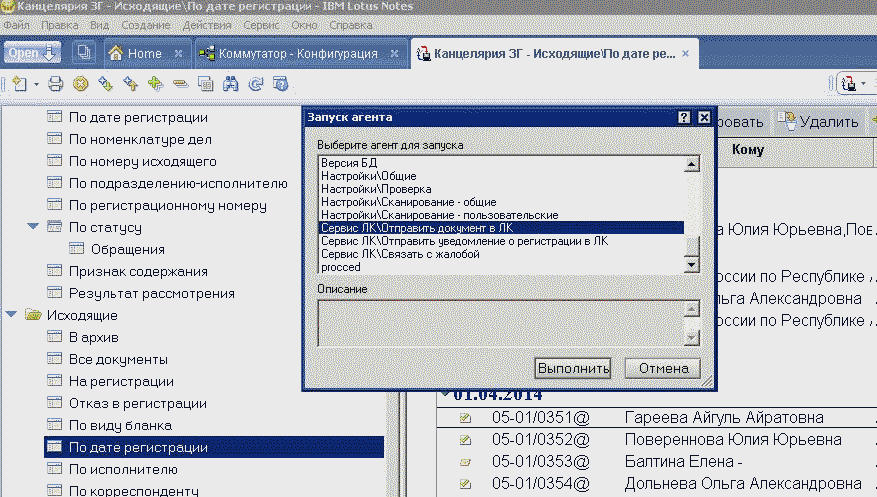Viewport: 877px width, 497px height.
Task: Click the binoculars search icon
Action: coord(229,84)
